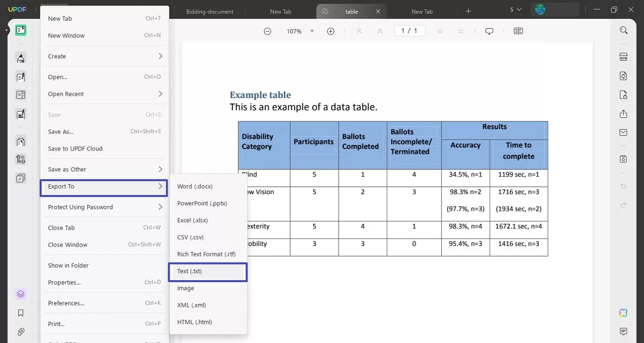Zoom in on the page
This screenshot has height=343, width=644.
[330, 31]
